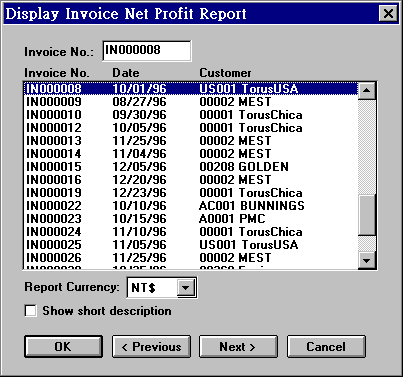The height and width of the screenshot is (377, 403).
Task: Select invoice IN000026 row
Action: tap(191, 258)
